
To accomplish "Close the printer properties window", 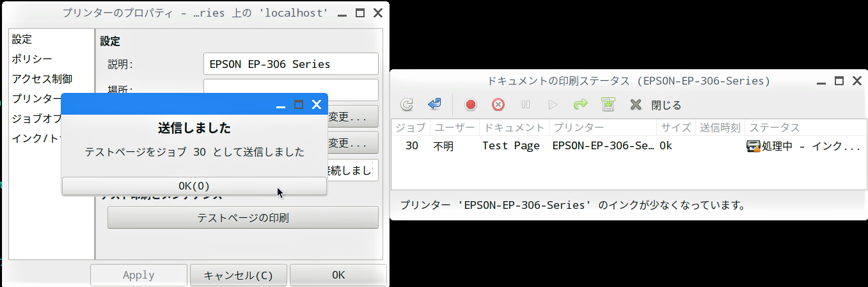I will 378,13.
